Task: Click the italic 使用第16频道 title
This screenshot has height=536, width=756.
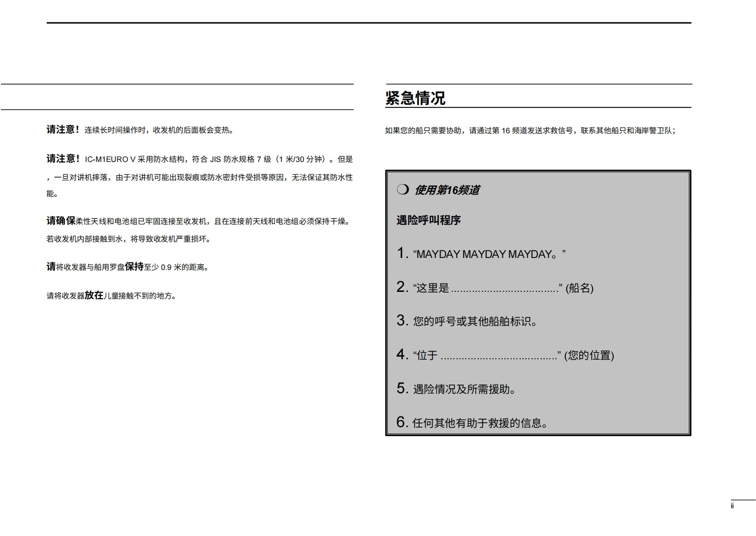Action: click(x=447, y=190)
